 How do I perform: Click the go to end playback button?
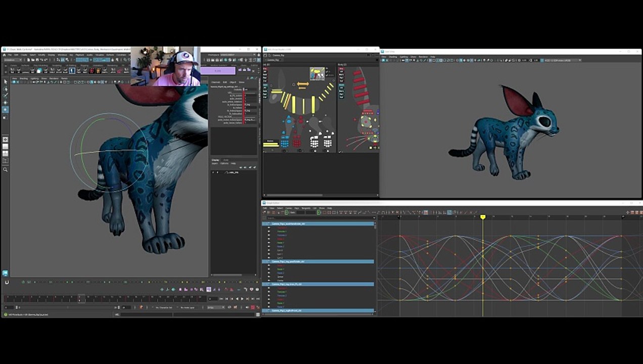tap(252, 299)
